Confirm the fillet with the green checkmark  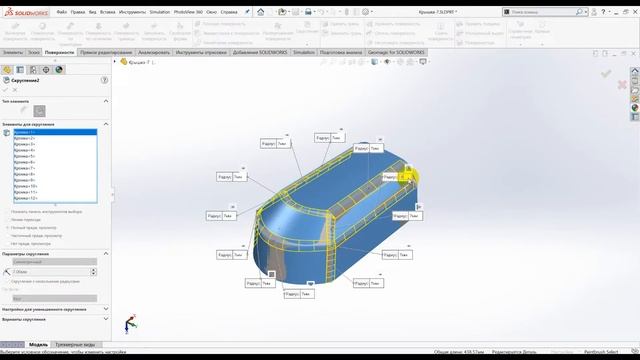click(5, 90)
